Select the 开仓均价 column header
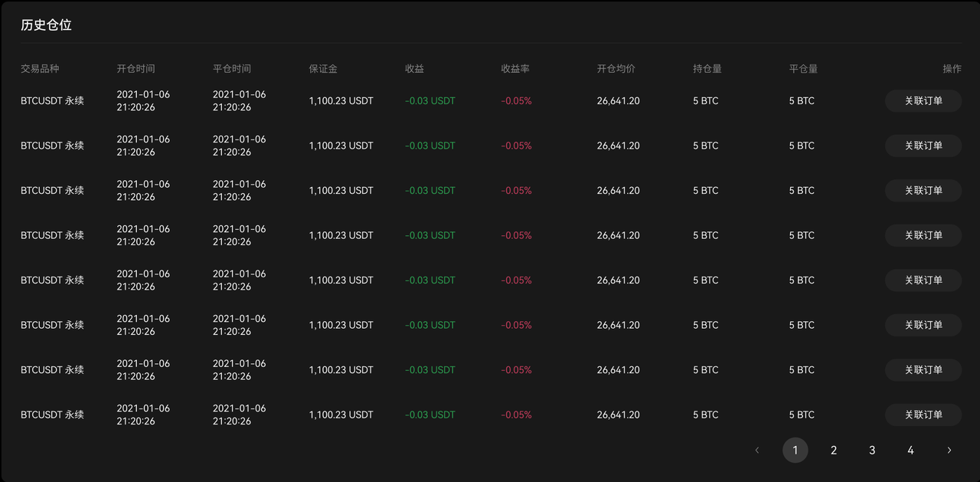This screenshot has height=482, width=980. [616, 69]
